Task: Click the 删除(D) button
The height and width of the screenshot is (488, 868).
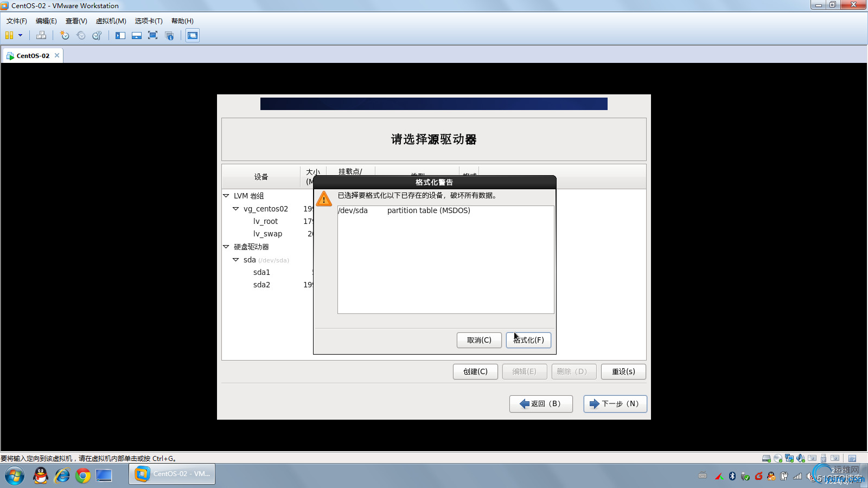Action: click(574, 371)
